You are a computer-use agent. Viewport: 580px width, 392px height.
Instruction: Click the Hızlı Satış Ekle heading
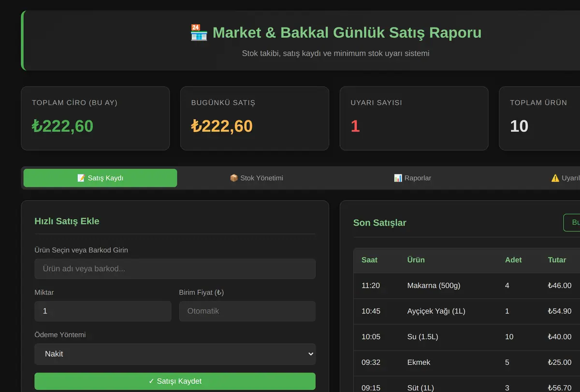coord(67,221)
